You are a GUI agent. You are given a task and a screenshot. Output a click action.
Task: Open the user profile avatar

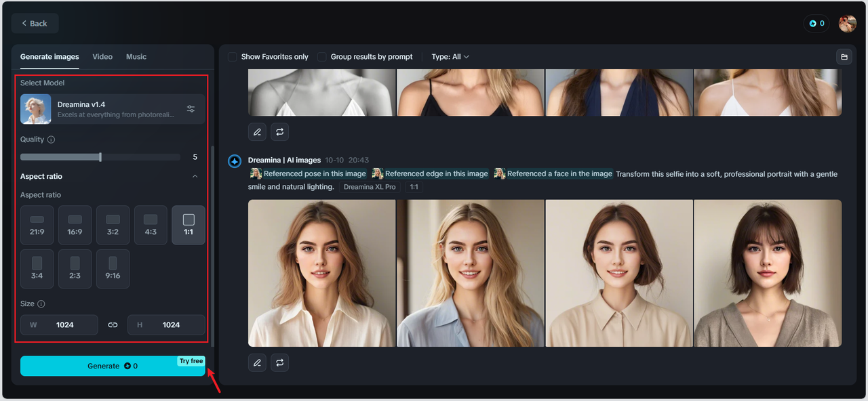(x=847, y=24)
